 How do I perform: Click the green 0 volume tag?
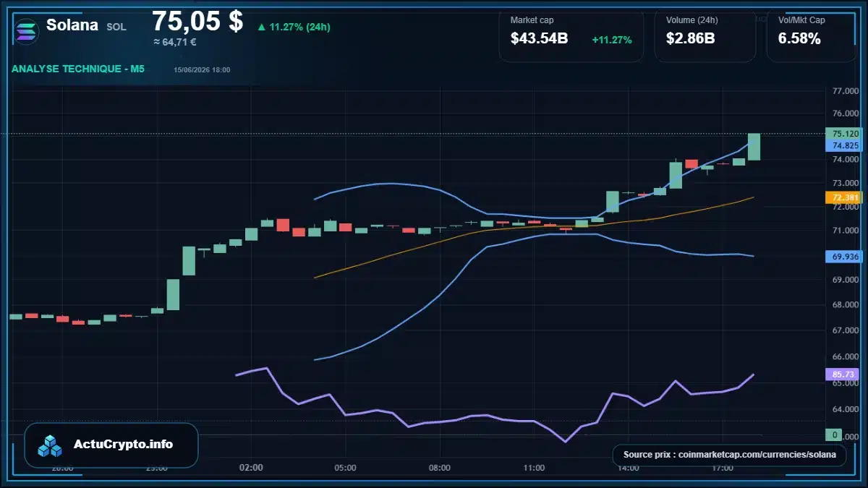(x=834, y=435)
